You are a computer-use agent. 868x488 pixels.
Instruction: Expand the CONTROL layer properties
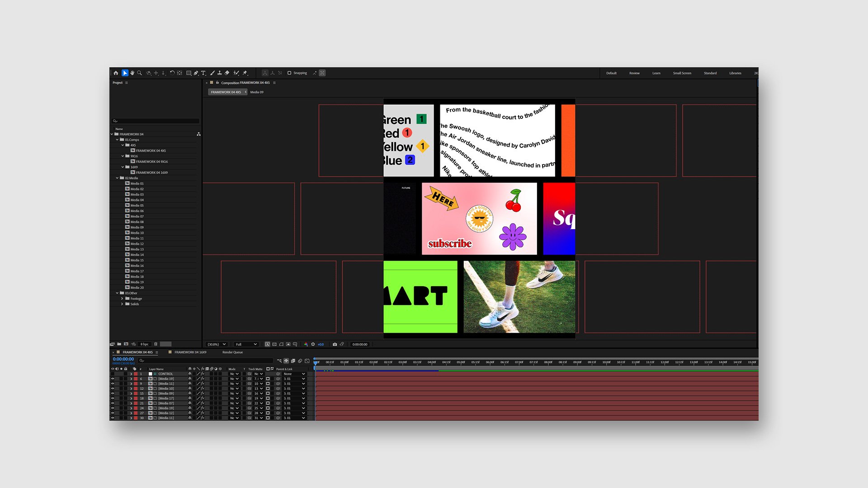131,374
